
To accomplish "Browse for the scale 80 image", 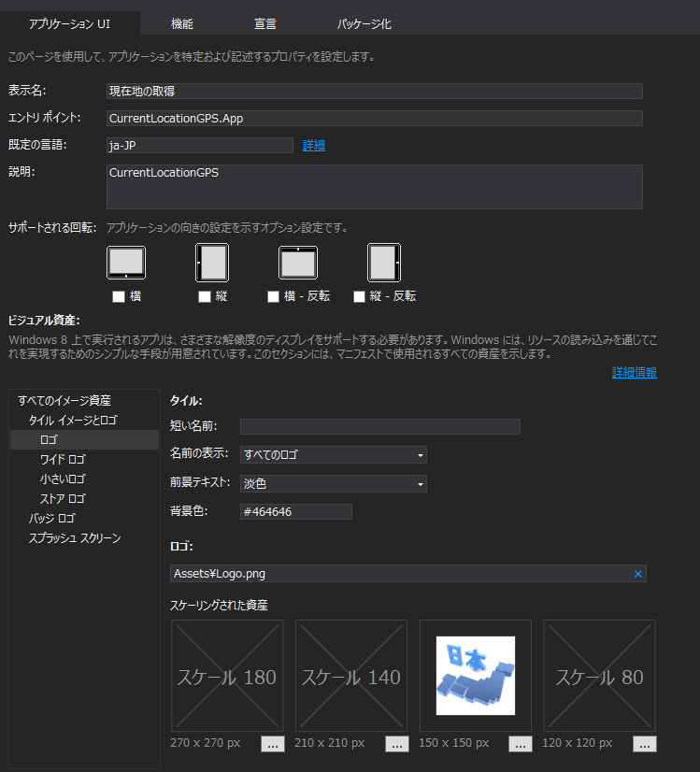I will 645,744.
